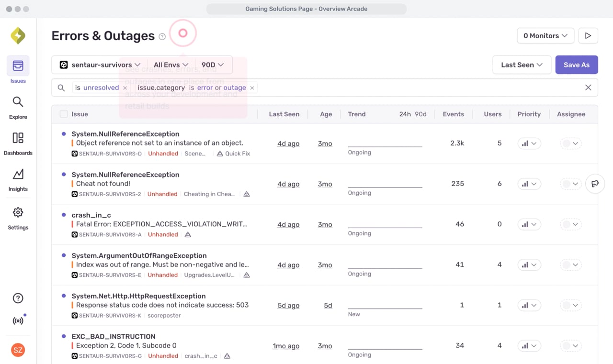613x364 pixels.
Task: Open the 0 Monitors dropdown
Action: click(545, 36)
